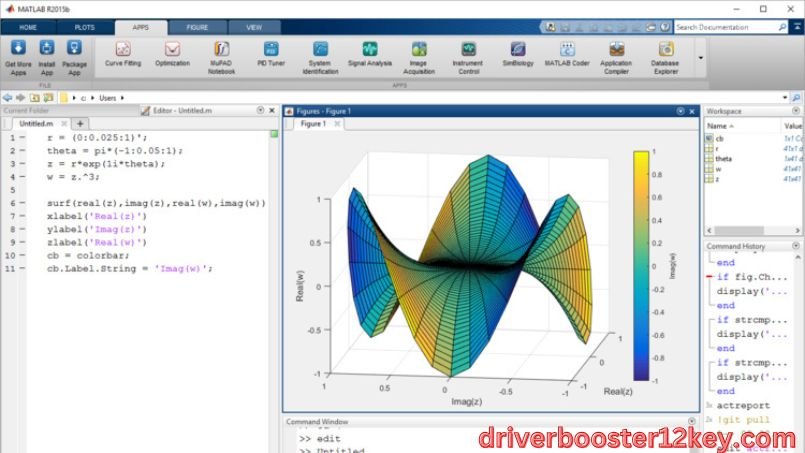Open Command Window actions menu
Image resolution: width=805 pixels, height=453 pixels.
click(x=692, y=421)
